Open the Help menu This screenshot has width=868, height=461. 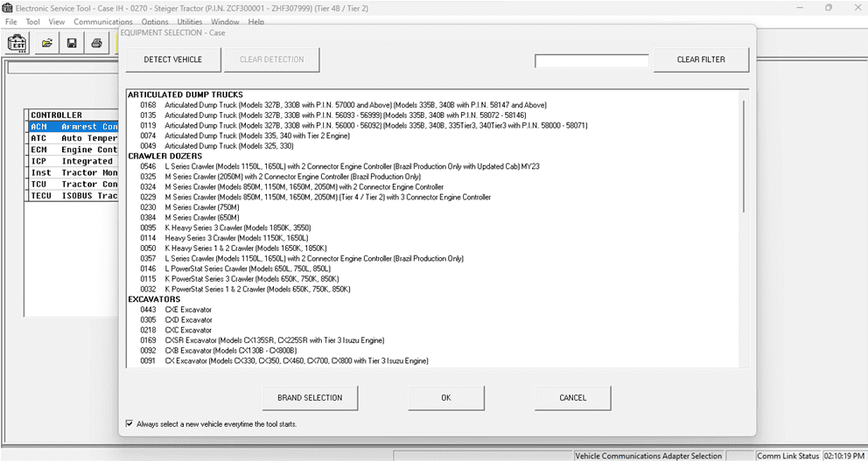pyautogui.click(x=255, y=22)
